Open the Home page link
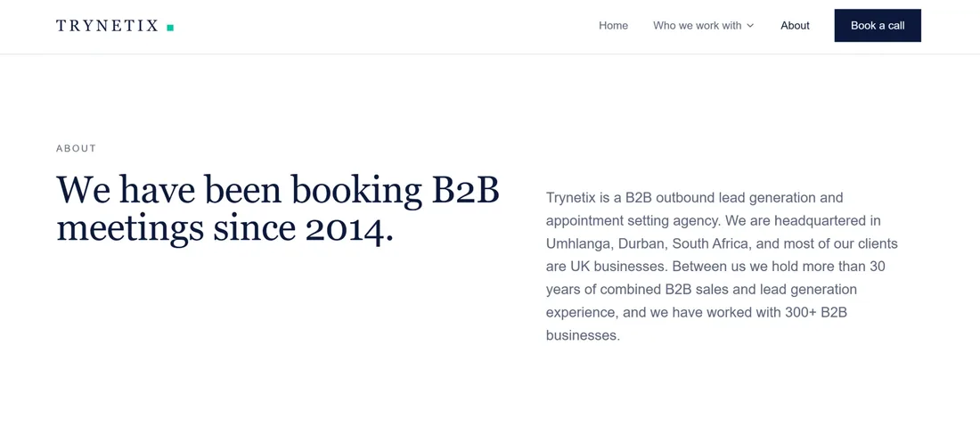 pos(613,26)
